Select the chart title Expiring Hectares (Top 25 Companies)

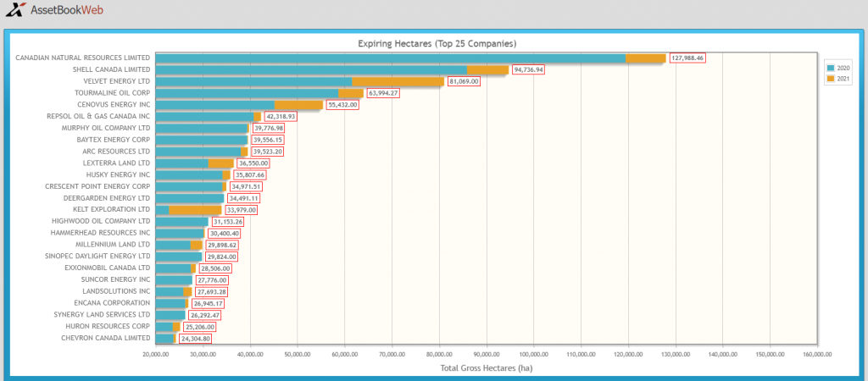(x=437, y=43)
